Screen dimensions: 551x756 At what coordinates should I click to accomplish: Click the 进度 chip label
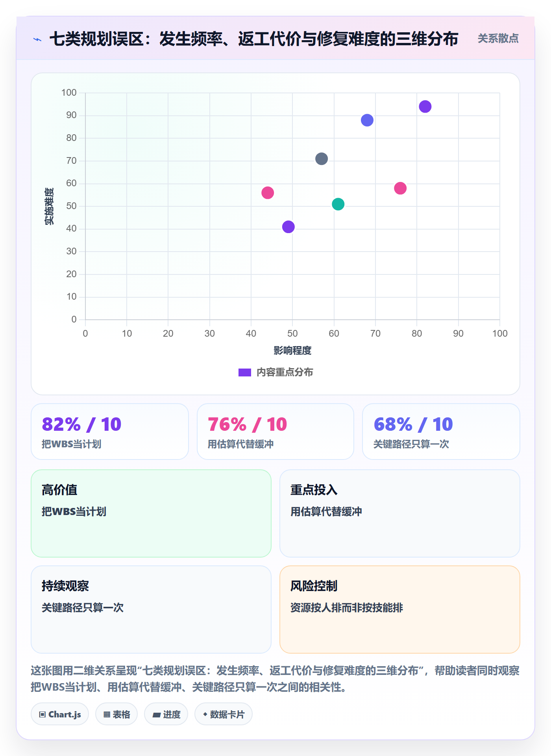172,715
